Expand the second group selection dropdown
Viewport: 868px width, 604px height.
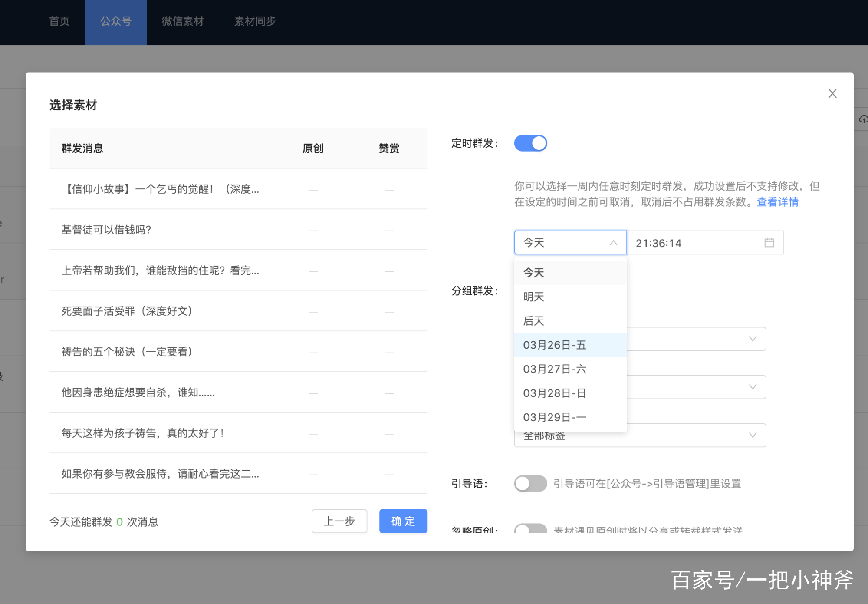tap(694, 386)
